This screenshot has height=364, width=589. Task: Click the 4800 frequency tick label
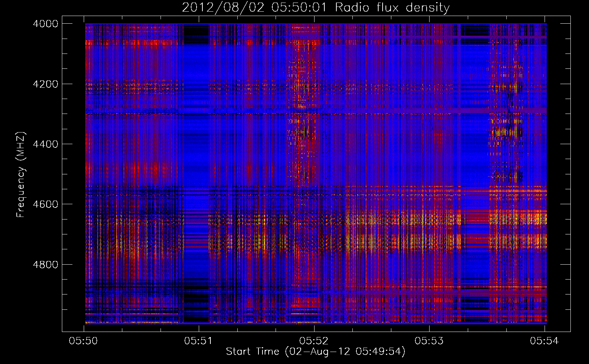[x=46, y=265]
